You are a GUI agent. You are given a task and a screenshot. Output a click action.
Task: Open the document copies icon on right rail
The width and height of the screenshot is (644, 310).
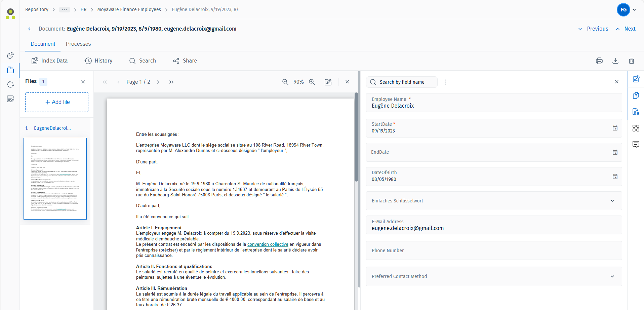[x=636, y=95]
